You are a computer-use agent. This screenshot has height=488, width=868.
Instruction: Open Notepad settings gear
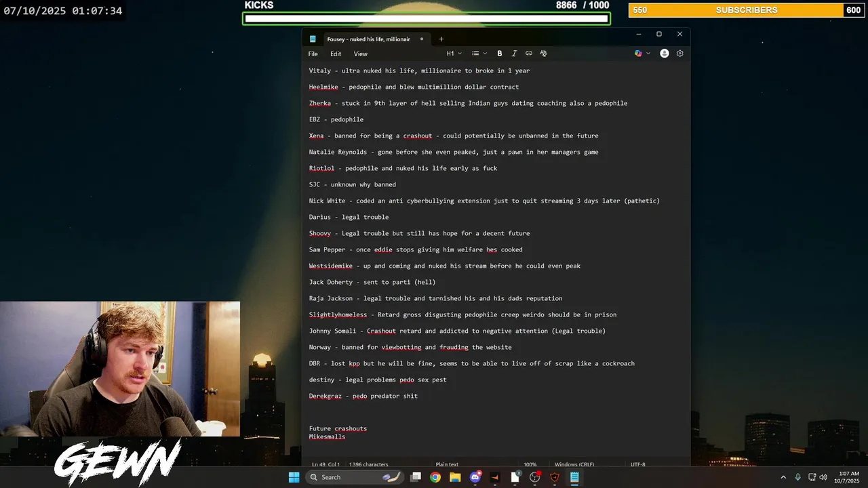(x=679, y=54)
